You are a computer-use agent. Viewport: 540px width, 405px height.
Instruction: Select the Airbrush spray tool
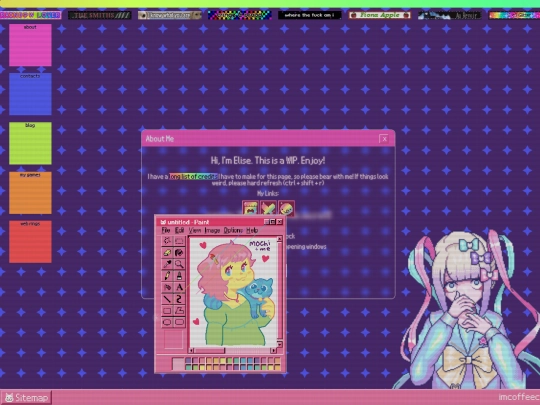[x=167, y=287]
